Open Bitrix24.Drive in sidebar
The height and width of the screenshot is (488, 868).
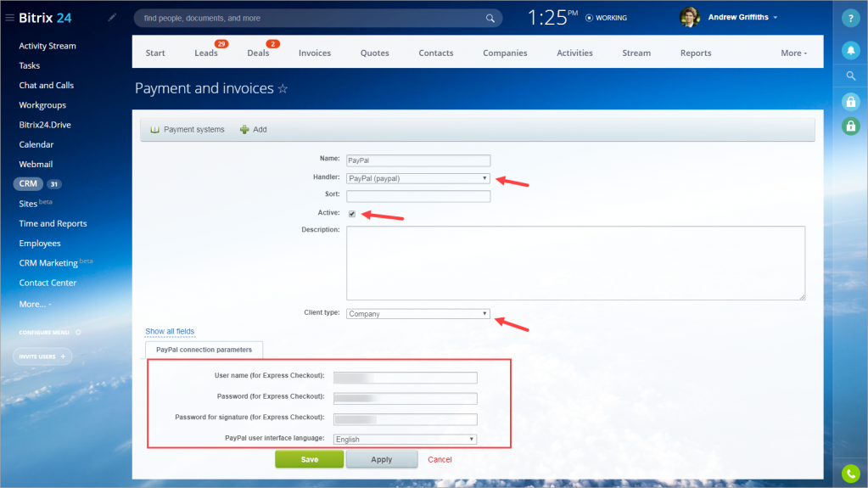[45, 125]
